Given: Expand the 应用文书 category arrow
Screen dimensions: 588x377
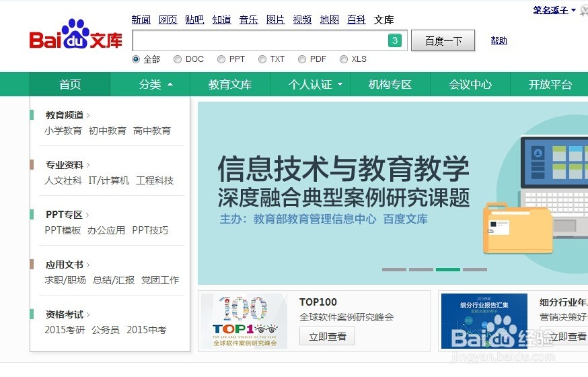Looking at the screenshot, I should [88, 265].
